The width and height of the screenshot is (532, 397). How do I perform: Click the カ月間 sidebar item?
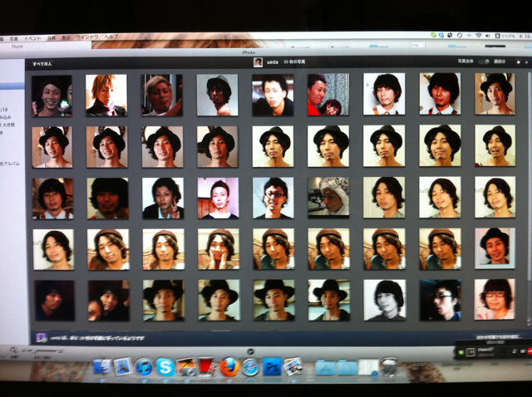pyautogui.click(x=7, y=125)
